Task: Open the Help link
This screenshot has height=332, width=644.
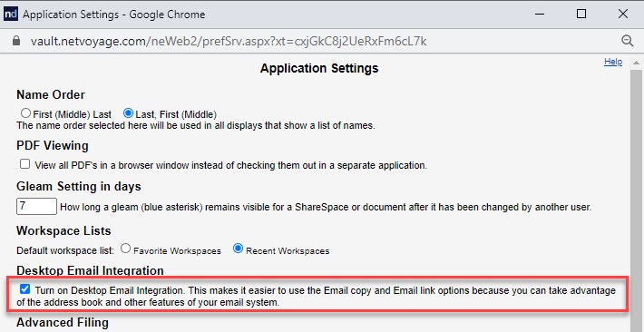Action: tap(613, 62)
